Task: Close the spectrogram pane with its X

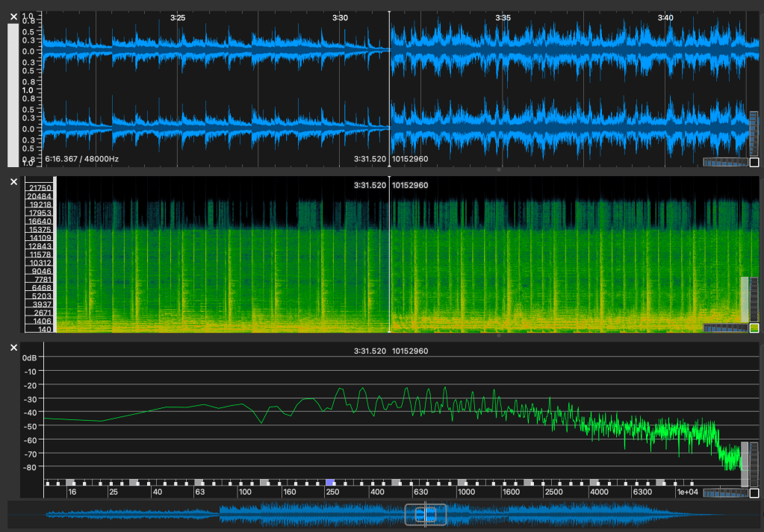Action: 13,181
